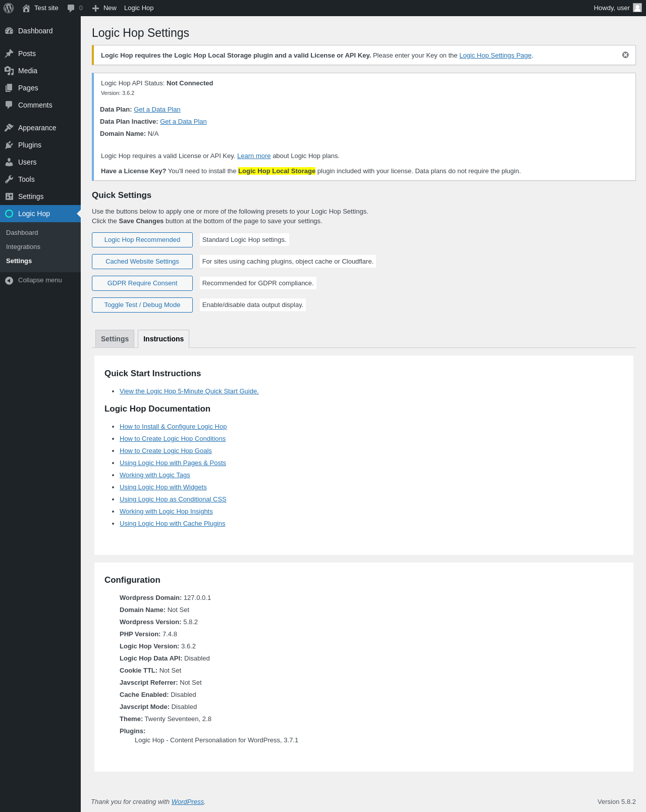Click the Settings sliders icon in sidebar
Viewport: 646px width, 812px height.
coord(9,196)
